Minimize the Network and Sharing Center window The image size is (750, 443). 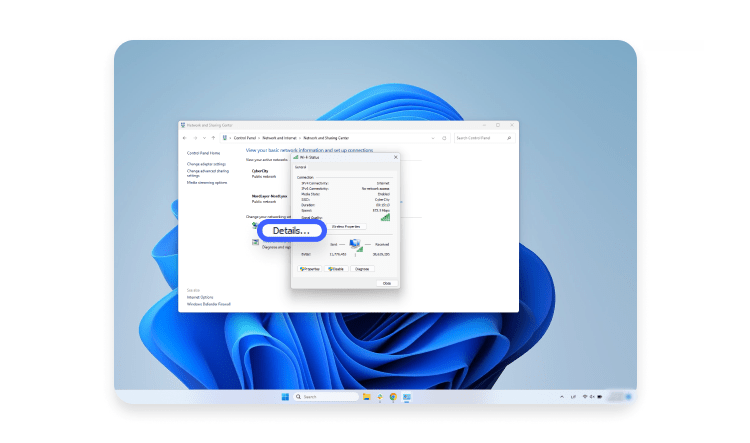point(484,125)
